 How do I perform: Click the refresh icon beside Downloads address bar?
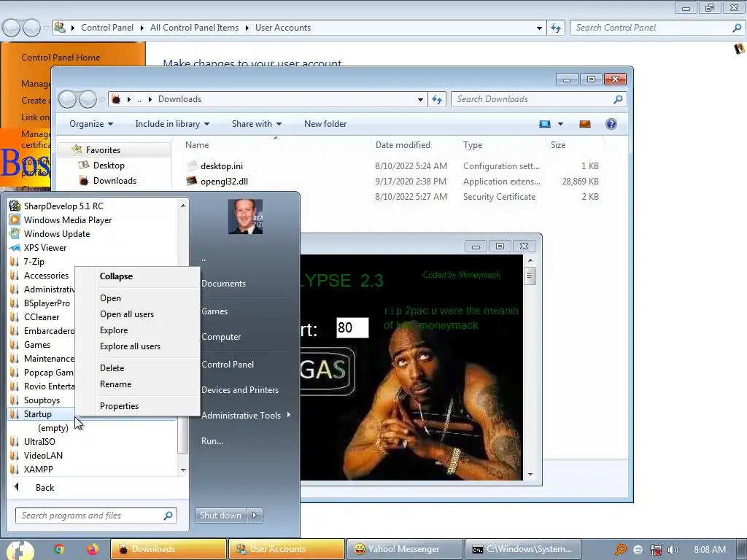(437, 99)
